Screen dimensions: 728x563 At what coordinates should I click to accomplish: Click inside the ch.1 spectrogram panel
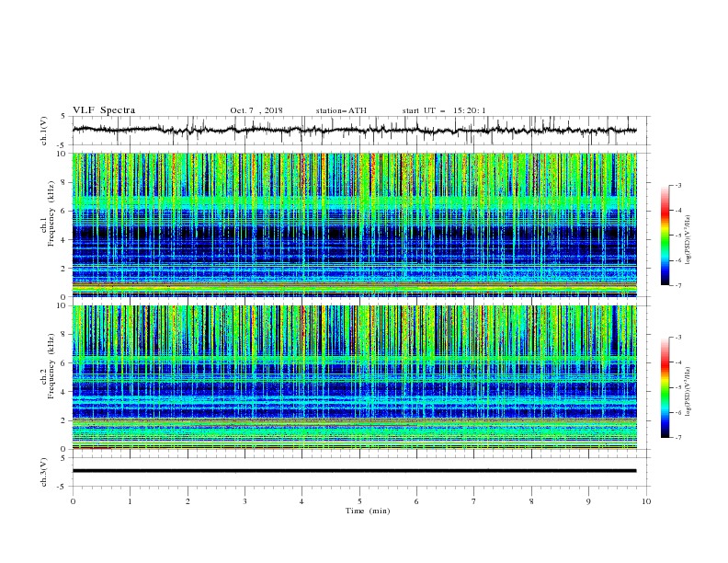355,224
